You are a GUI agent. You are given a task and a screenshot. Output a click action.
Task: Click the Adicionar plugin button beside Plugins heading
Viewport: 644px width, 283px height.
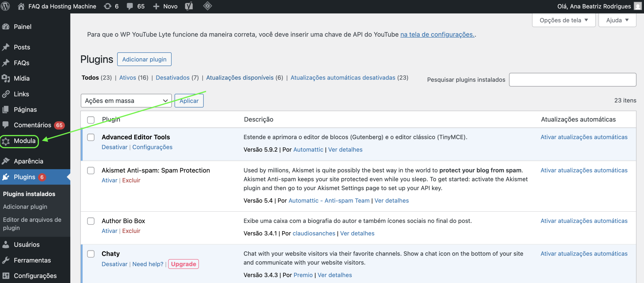click(x=144, y=59)
